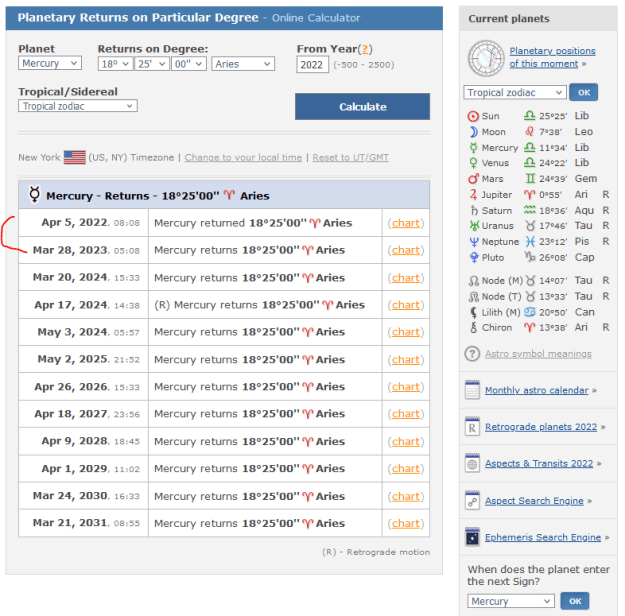Open chart link for Mar 28, 2023
625x616 pixels.
(406, 250)
